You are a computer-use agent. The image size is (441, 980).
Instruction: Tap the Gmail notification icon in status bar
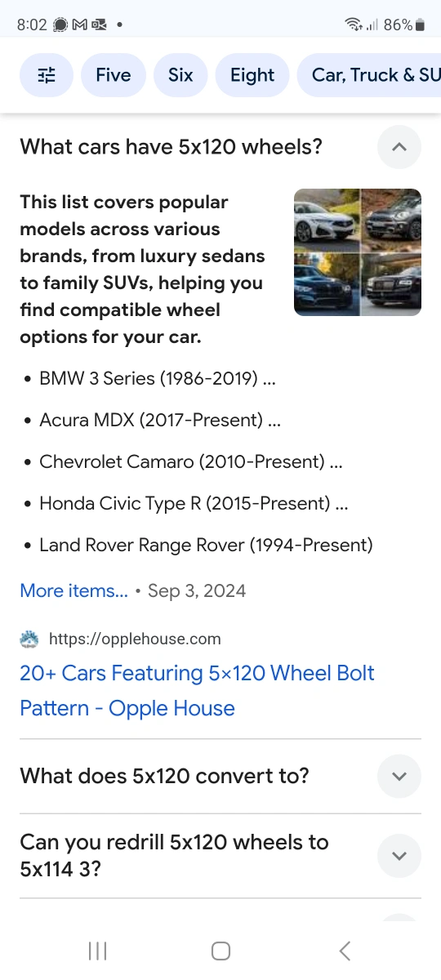[x=80, y=24]
